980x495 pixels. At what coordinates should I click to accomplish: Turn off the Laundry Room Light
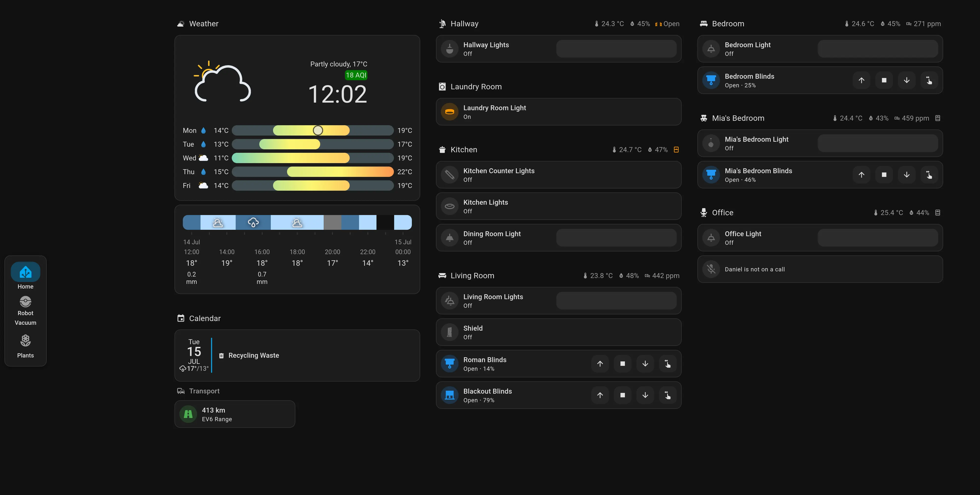450,111
